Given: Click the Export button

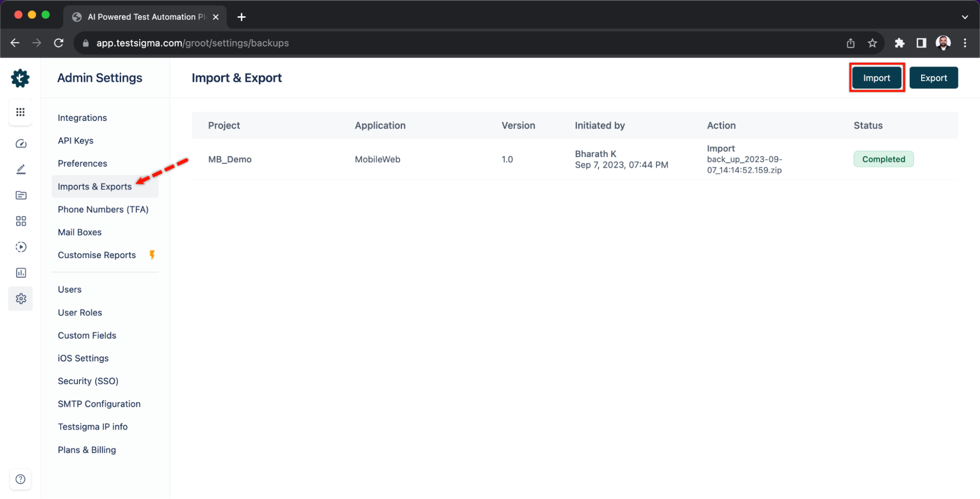Looking at the screenshot, I should [933, 78].
